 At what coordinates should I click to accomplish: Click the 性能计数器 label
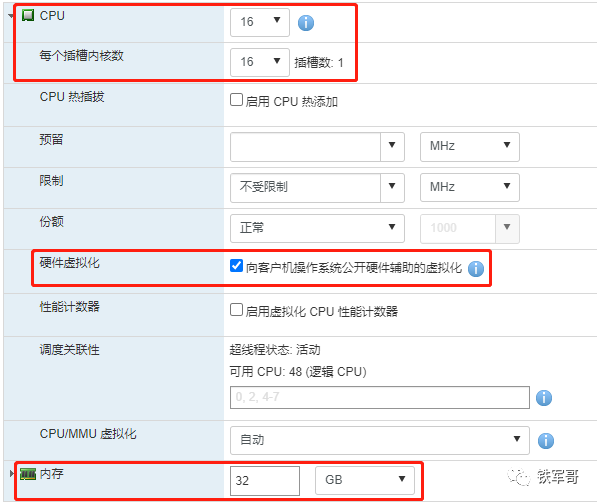tap(70, 307)
